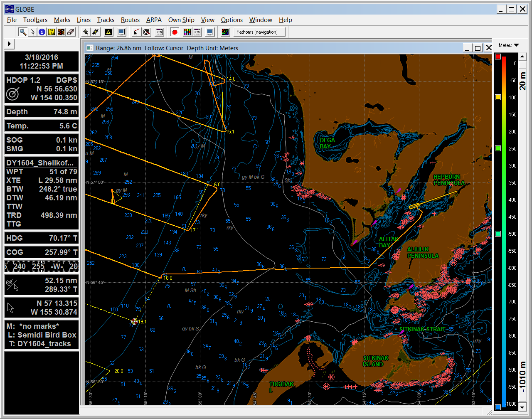Image resolution: width=532 pixels, height=419 pixels.
Task: Click the radar target ARPA icon
Action: 146,32
